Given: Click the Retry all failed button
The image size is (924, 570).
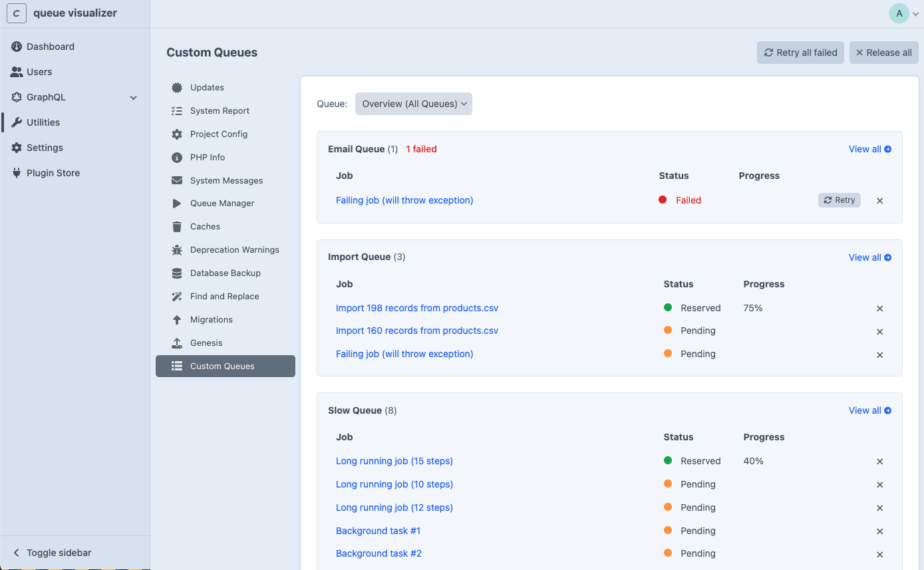Looking at the screenshot, I should click(x=800, y=52).
